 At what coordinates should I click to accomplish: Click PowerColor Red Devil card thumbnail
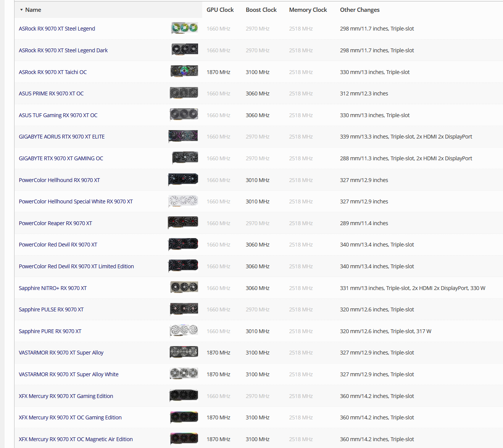pyautogui.click(x=183, y=244)
